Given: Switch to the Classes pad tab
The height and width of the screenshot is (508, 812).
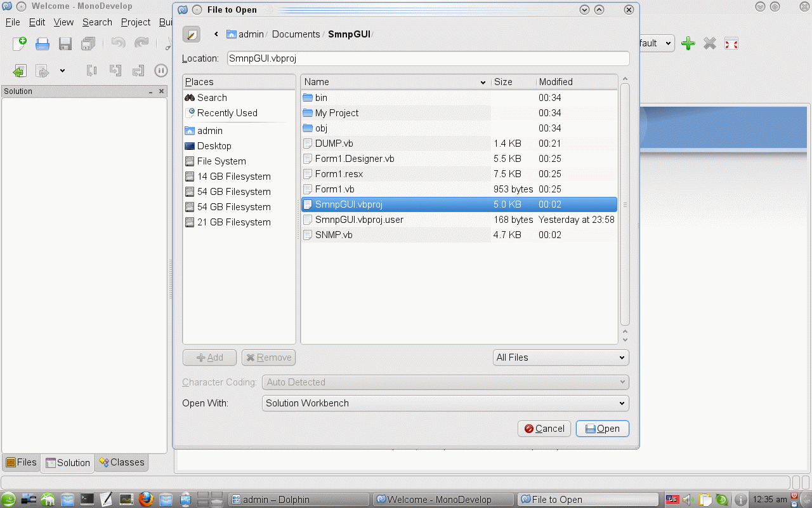Looking at the screenshot, I should 122,462.
